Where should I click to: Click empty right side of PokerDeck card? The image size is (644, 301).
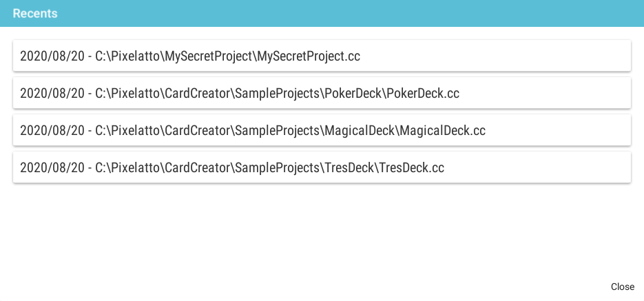[x=551, y=94]
